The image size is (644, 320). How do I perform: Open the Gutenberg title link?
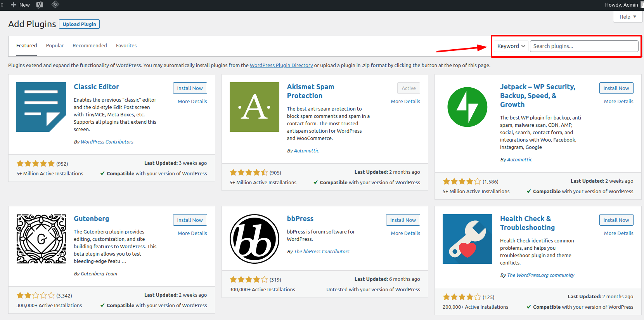[92, 219]
